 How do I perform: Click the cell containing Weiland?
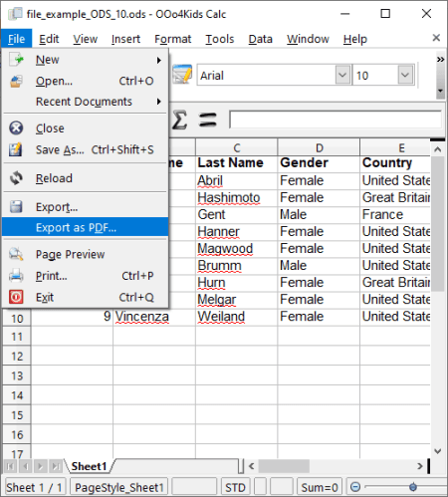(236, 317)
